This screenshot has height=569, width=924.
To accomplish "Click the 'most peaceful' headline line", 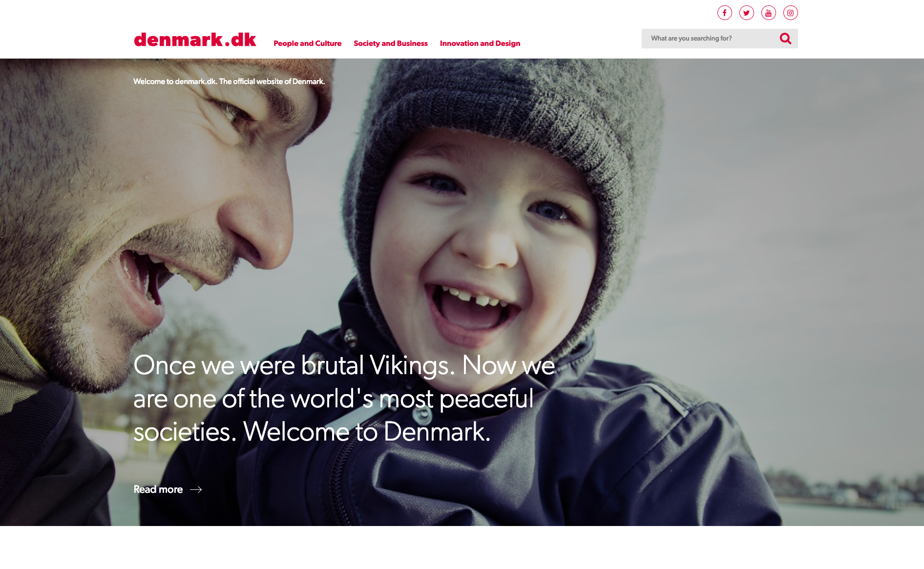I will [x=456, y=399].
